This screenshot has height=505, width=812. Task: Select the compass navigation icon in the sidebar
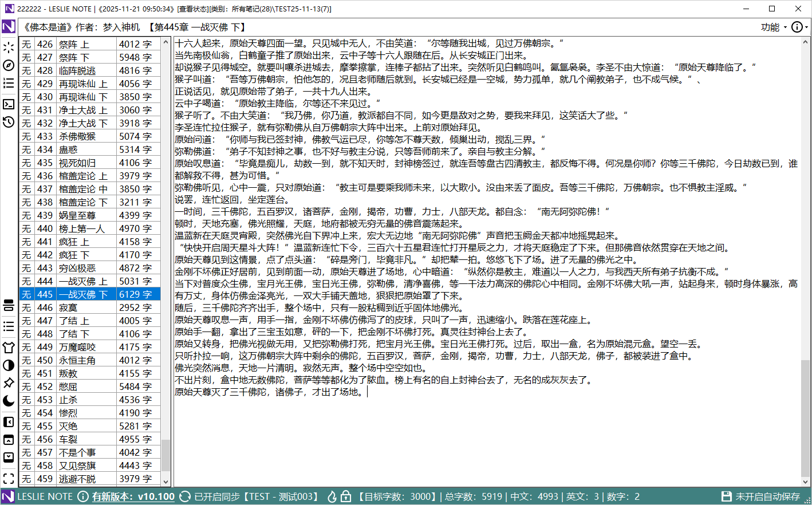(x=8, y=65)
